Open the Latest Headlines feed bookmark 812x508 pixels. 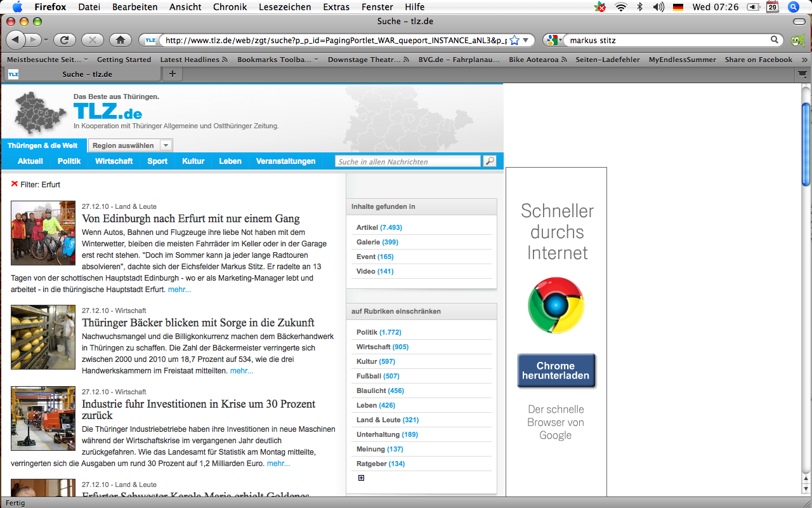click(x=195, y=60)
